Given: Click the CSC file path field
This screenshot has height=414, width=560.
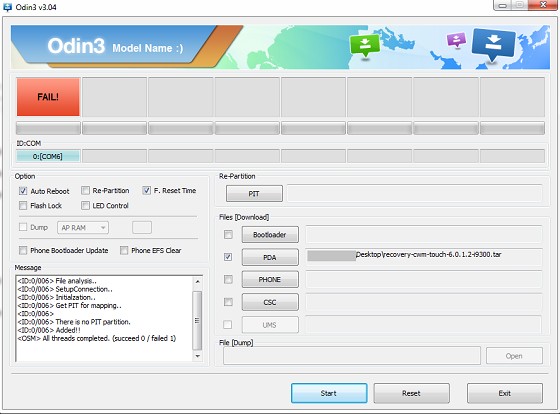Looking at the screenshot, I should pyautogui.click(x=424, y=302).
